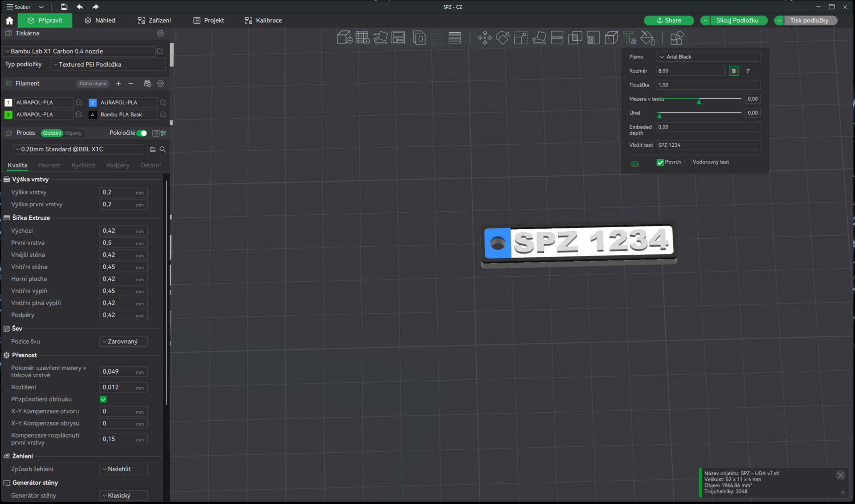Click the AMS filament sync icon

pyautogui.click(x=147, y=84)
